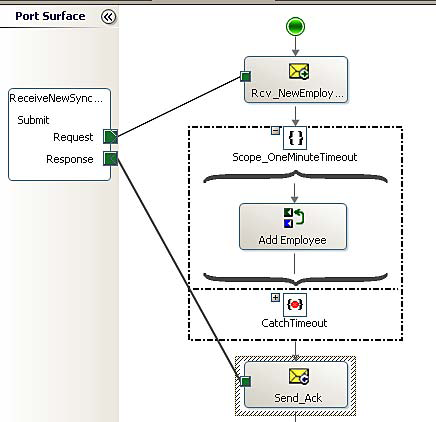Select the top curly brace of scope body
The height and width of the screenshot is (422, 436).
(x=295, y=177)
